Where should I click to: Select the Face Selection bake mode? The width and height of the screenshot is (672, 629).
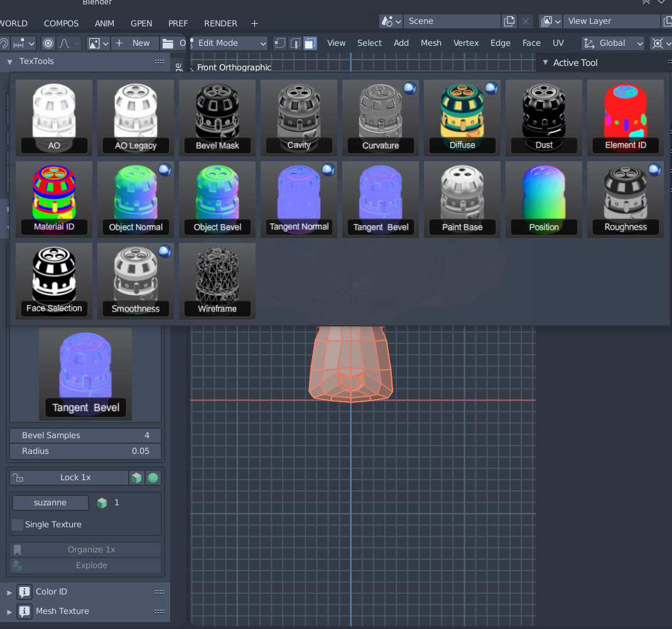[x=54, y=281]
